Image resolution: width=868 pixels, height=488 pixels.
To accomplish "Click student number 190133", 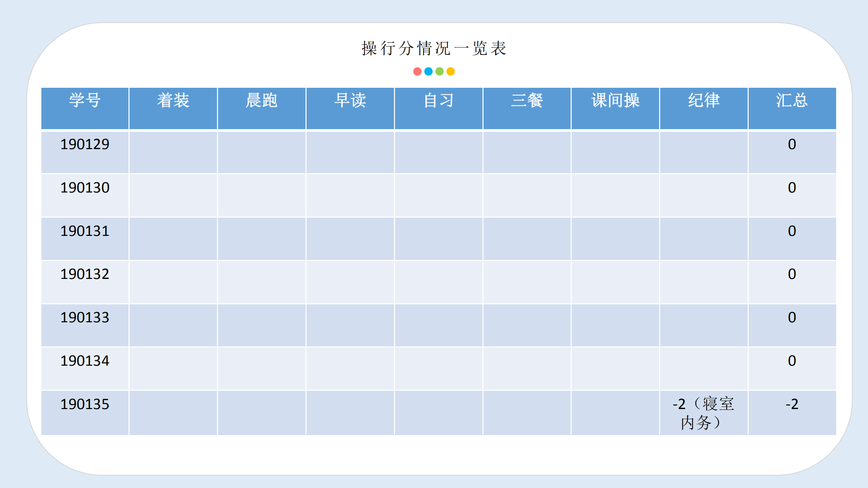I will 85,318.
